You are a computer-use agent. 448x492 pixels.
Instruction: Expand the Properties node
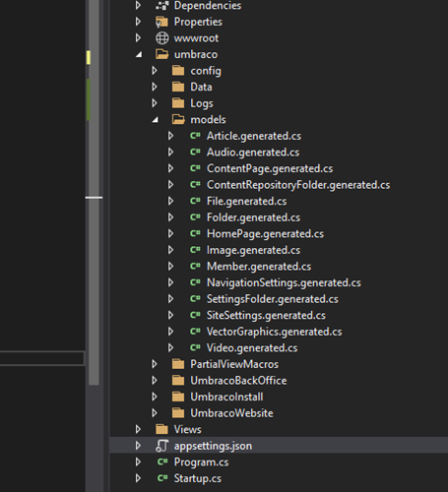pyautogui.click(x=138, y=22)
